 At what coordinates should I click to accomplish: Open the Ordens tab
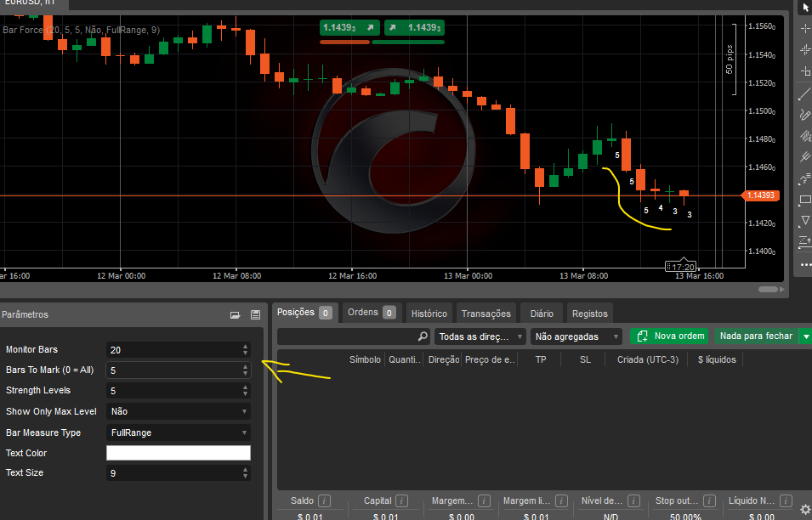click(x=372, y=313)
